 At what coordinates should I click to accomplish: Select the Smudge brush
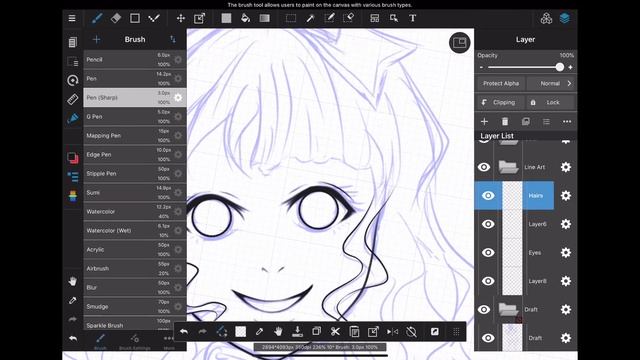(x=135, y=307)
